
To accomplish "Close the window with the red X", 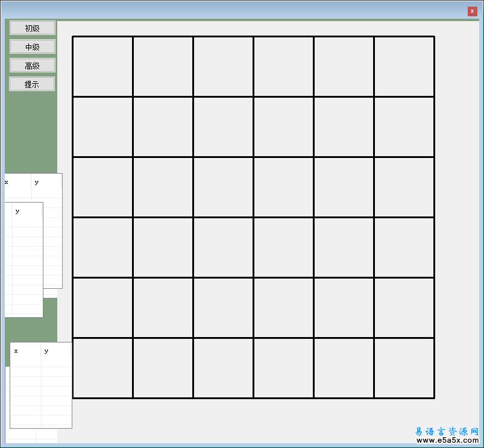I will coord(472,11).
